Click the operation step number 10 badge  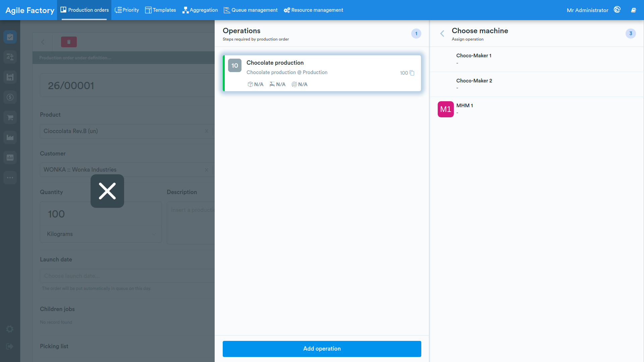click(x=235, y=66)
